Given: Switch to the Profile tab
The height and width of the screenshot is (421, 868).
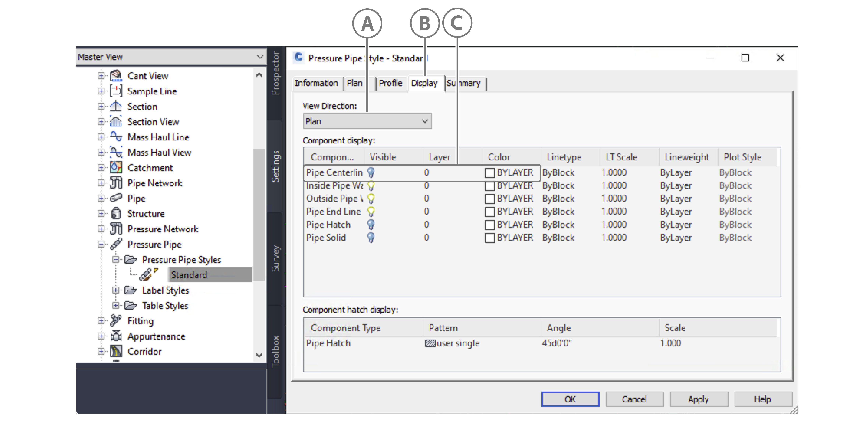Looking at the screenshot, I should click(x=390, y=83).
